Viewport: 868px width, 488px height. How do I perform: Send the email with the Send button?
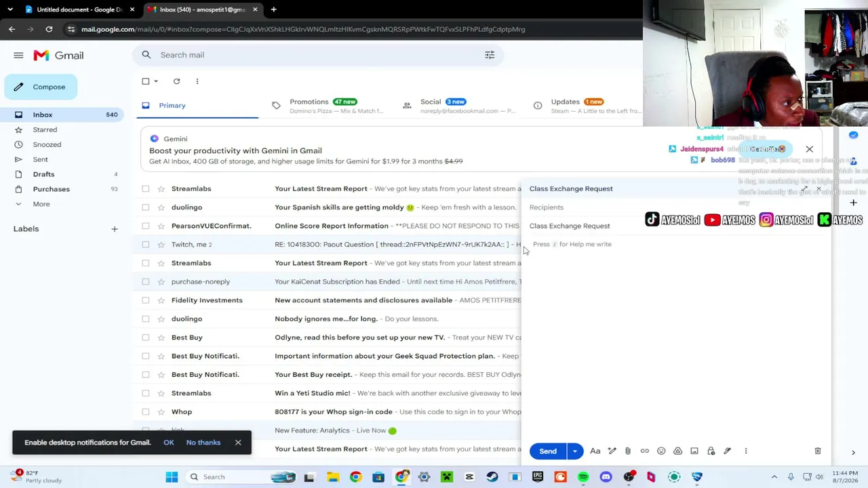(x=548, y=451)
